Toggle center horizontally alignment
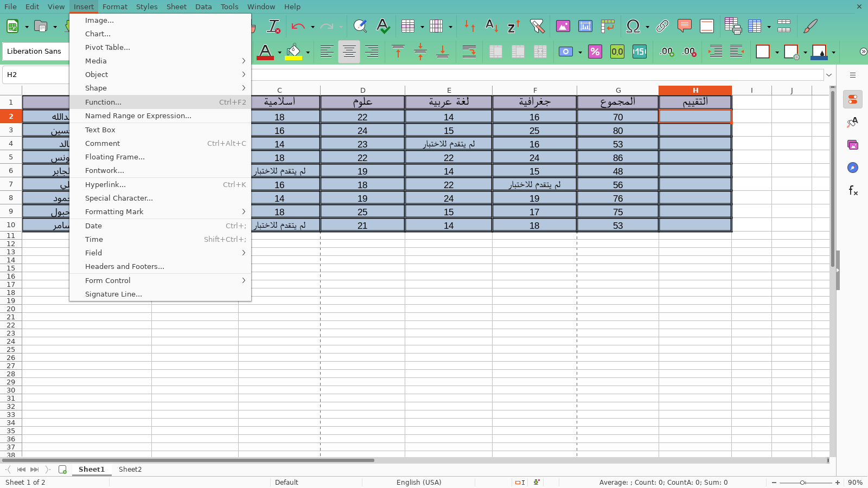Viewport: 868px width, 488px height. 349,52
